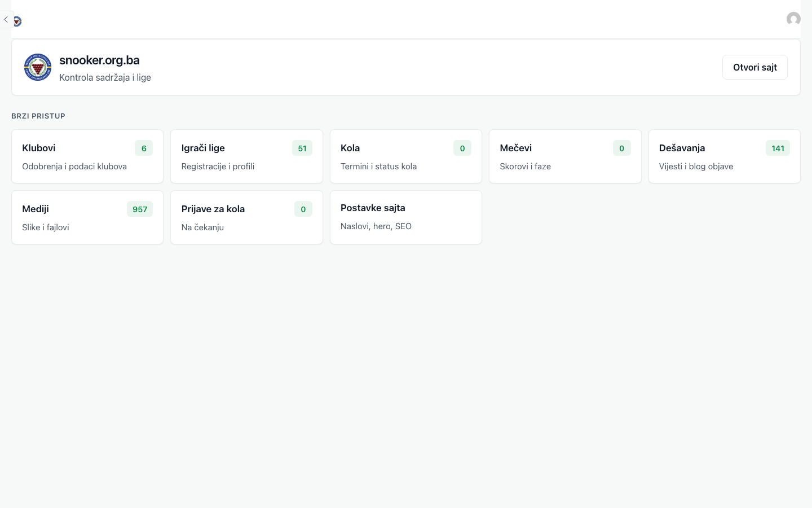
Task: Click 'Odobrenja i podaci klubova' description
Action: point(74,167)
